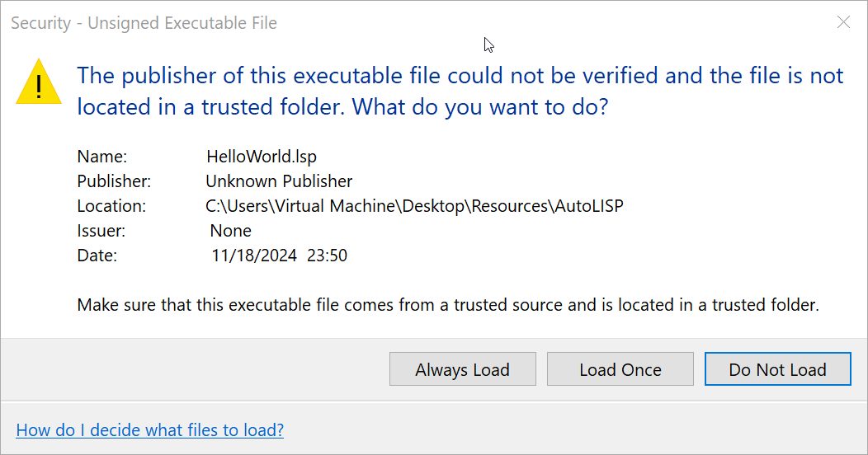Viewport: 868px width, 455px height.
Task: Click the 'Name:' field label
Action: pos(101,157)
